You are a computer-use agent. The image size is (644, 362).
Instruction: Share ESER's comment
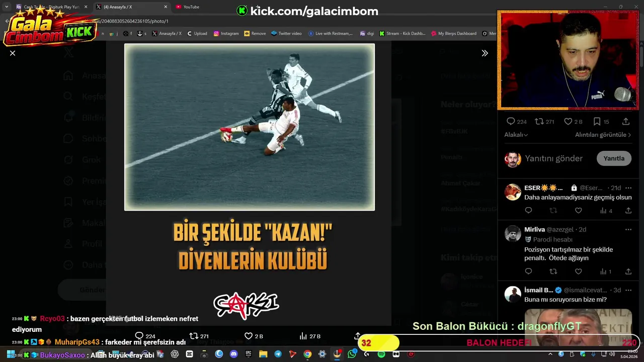point(628,211)
